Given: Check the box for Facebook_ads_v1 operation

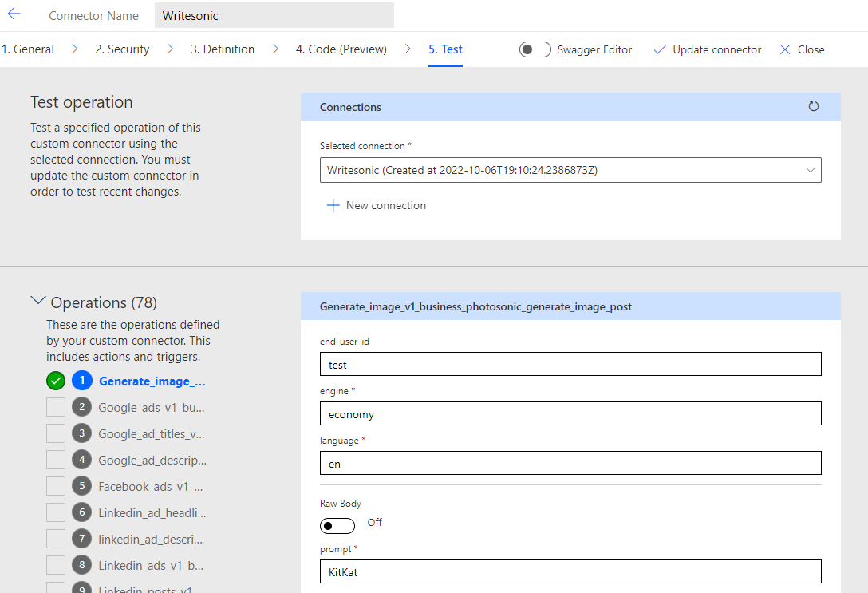Looking at the screenshot, I should (56, 486).
